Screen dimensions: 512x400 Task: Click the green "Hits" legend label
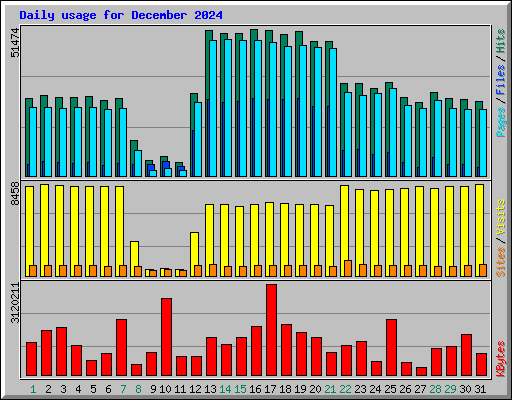coord(500,41)
